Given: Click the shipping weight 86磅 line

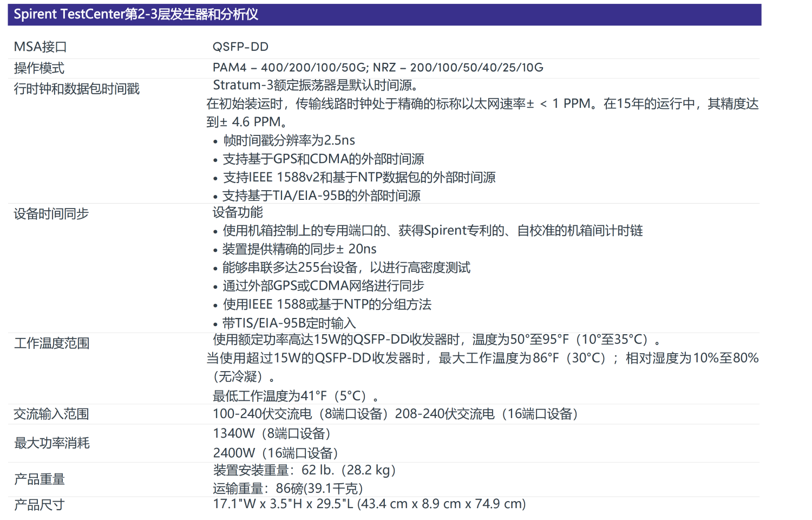Looking at the screenshot, I should [x=288, y=489].
